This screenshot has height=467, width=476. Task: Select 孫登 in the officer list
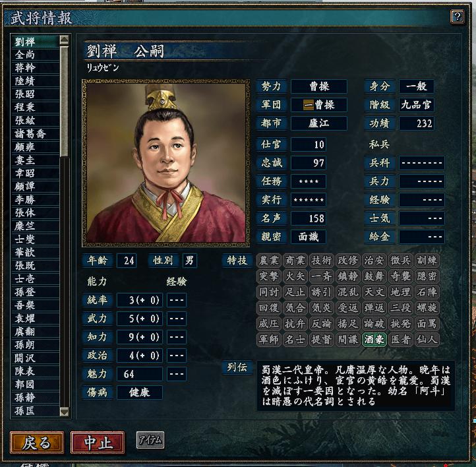pos(35,292)
